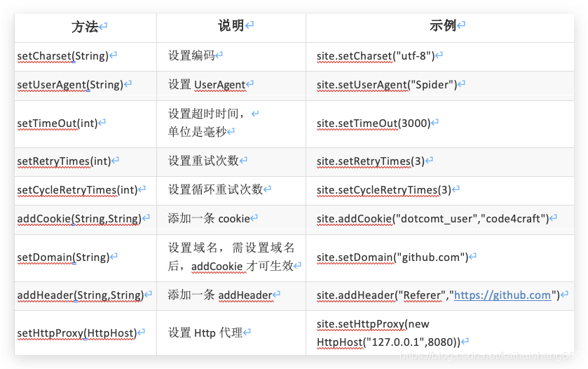Click the 添加一条 cookie description

[x=209, y=218]
